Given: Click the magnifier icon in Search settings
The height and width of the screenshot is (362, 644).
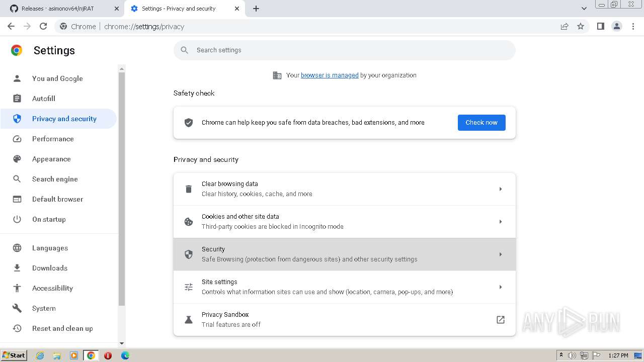Looking at the screenshot, I should pos(185,50).
